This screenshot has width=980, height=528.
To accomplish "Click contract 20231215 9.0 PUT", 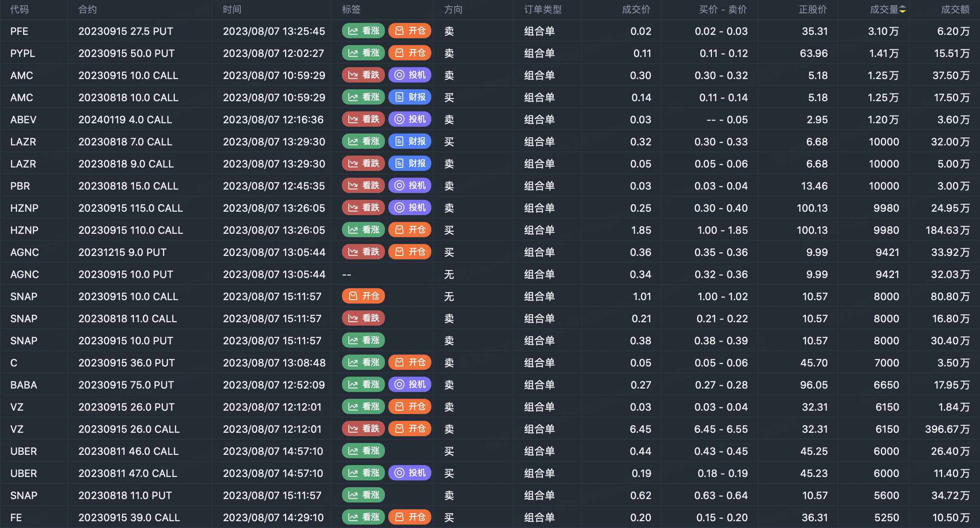I will pos(122,252).
